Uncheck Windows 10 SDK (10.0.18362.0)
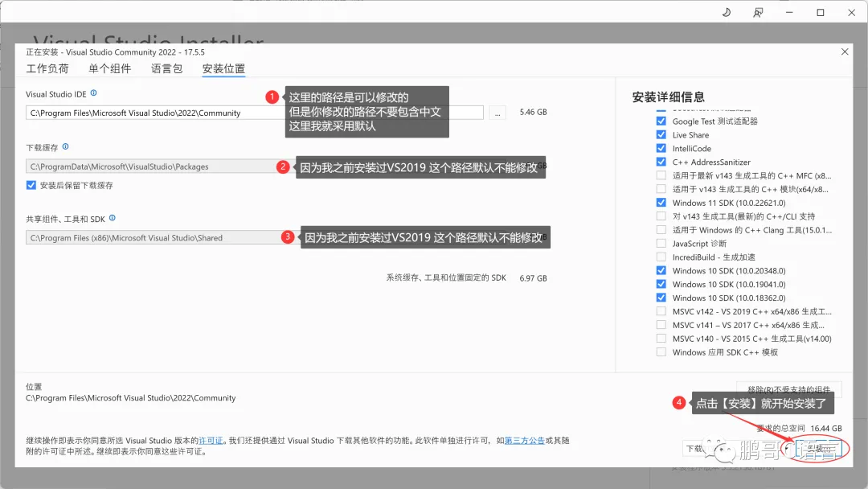Image resolution: width=868 pixels, height=489 pixels. point(661,298)
